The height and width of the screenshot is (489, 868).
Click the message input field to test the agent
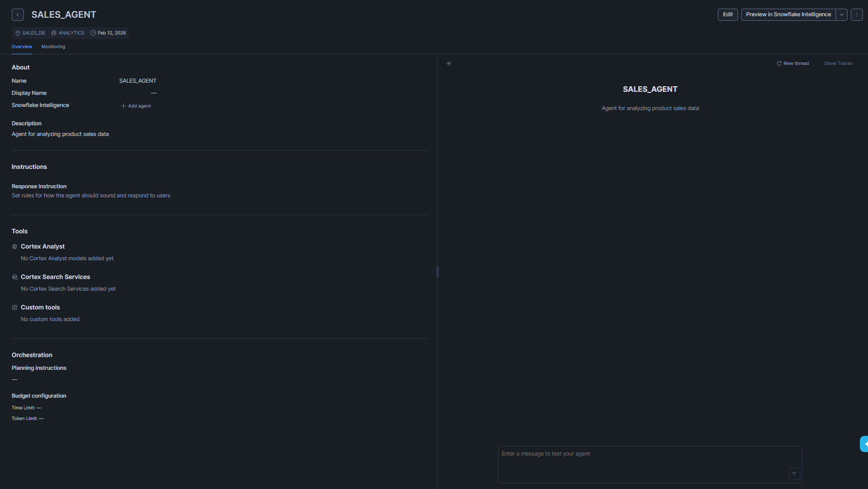[x=650, y=464]
